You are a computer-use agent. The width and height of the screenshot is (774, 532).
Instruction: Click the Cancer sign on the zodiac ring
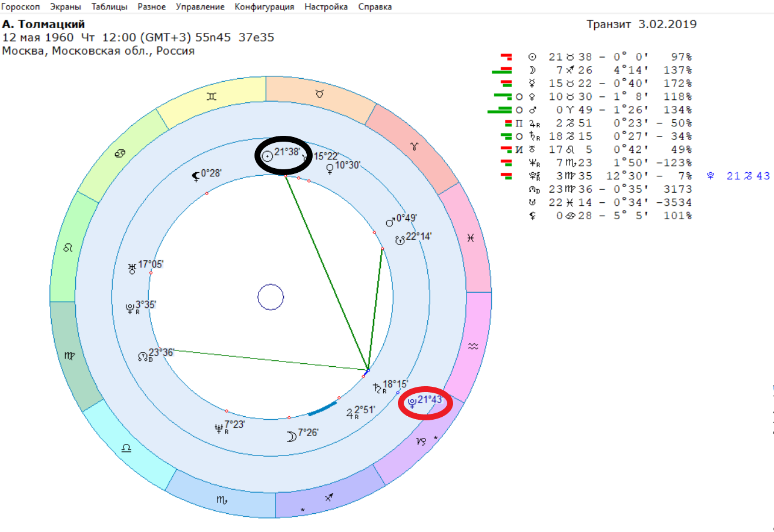119,154
